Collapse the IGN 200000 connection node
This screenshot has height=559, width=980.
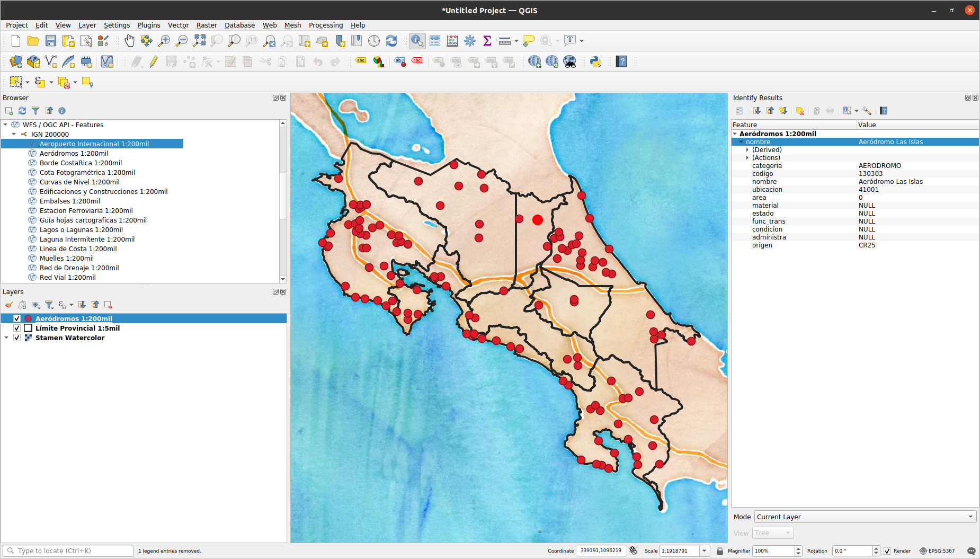click(x=14, y=134)
